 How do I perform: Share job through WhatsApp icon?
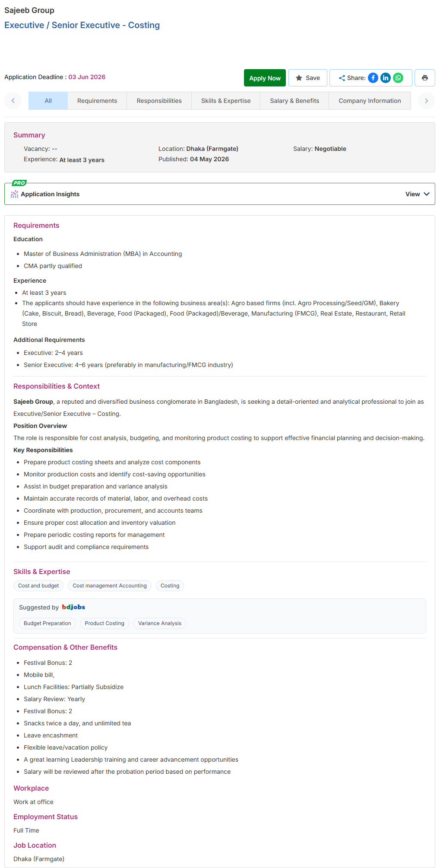[x=398, y=78]
